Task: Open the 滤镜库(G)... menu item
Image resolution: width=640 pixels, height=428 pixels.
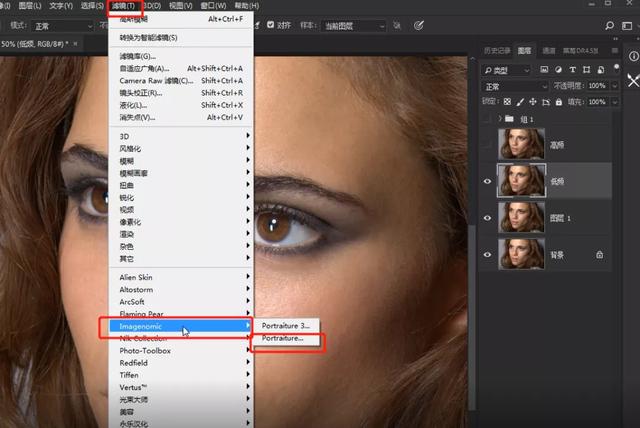Action: pyautogui.click(x=181, y=56)
